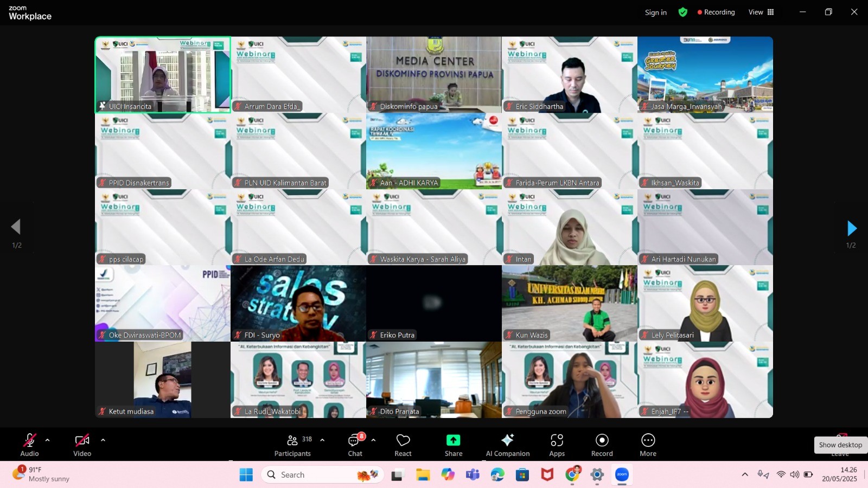This screenshot has width=868, height=488.
Task: Open Microsoft Edge from taskbar
Action: pos(497,475)
